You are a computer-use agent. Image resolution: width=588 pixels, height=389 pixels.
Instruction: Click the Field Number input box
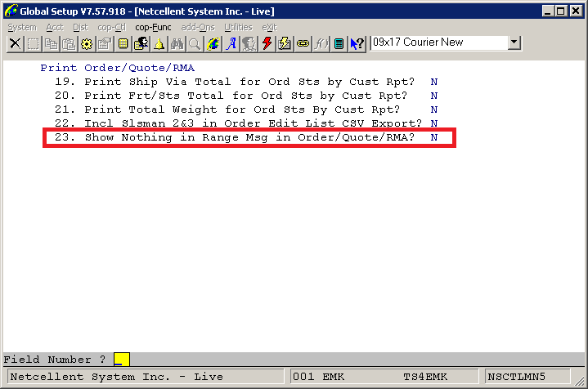(121, 360)
